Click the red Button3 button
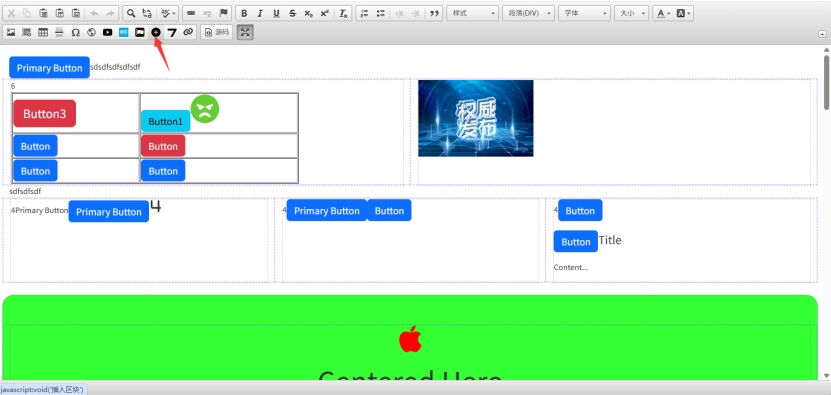 coord(45,113)
